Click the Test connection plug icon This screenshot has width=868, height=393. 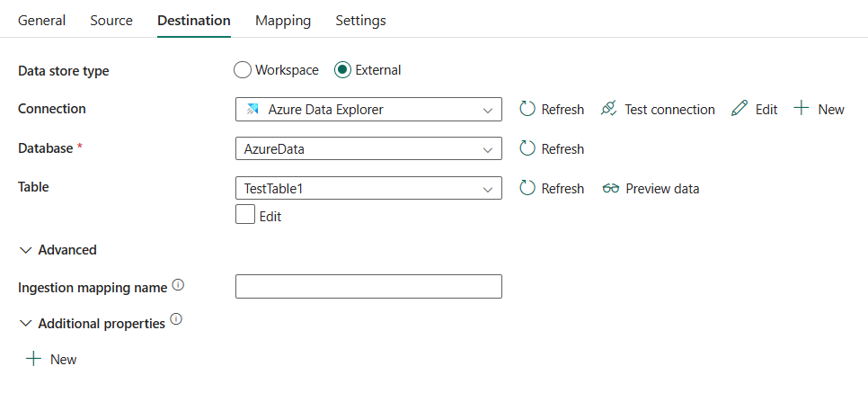609,109
